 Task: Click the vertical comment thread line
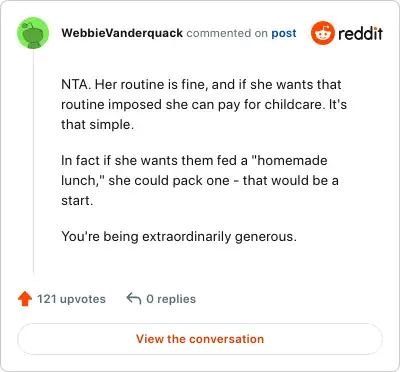33,162
